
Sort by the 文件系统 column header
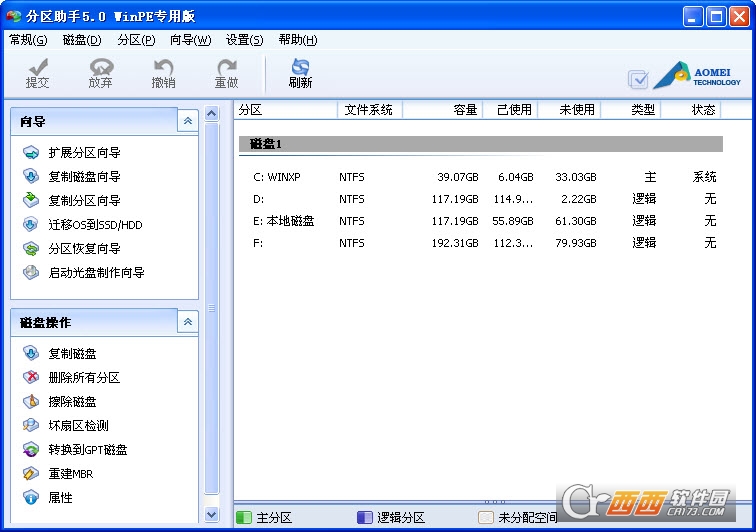369,110
